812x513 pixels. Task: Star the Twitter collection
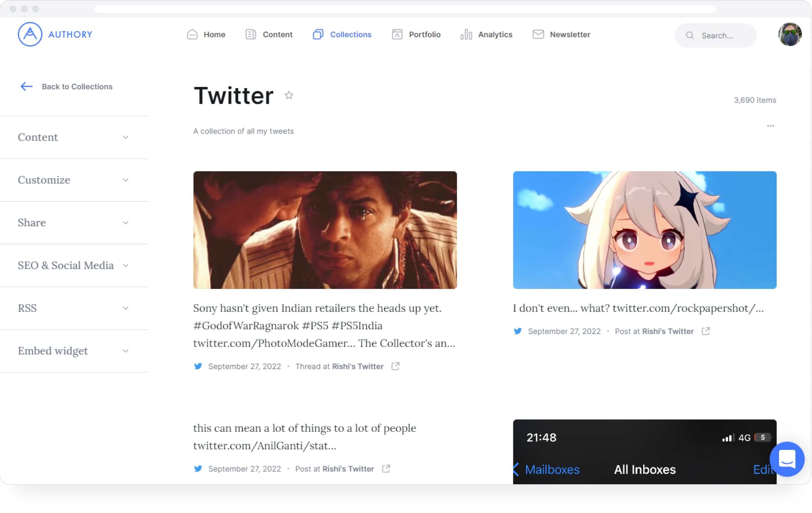pyautogui.click(x=289, y=95)
